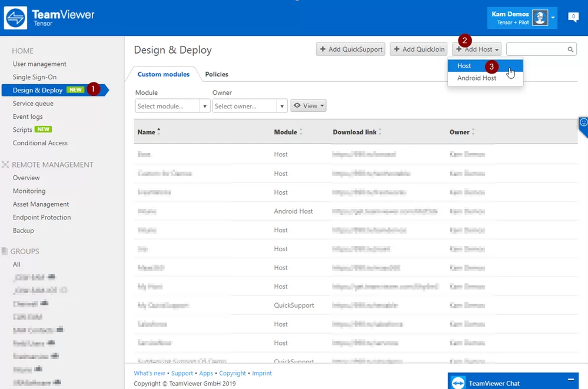Click the Add QuickJoin button
Image resolution: width=588 pixels, height=389 pixels.
coord(418,49)
